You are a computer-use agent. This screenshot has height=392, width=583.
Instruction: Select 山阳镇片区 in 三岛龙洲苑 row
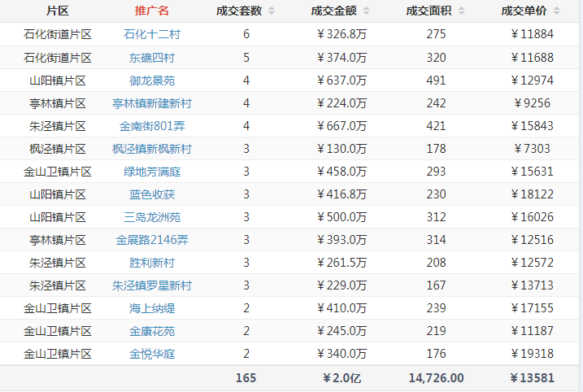point(57,217)
